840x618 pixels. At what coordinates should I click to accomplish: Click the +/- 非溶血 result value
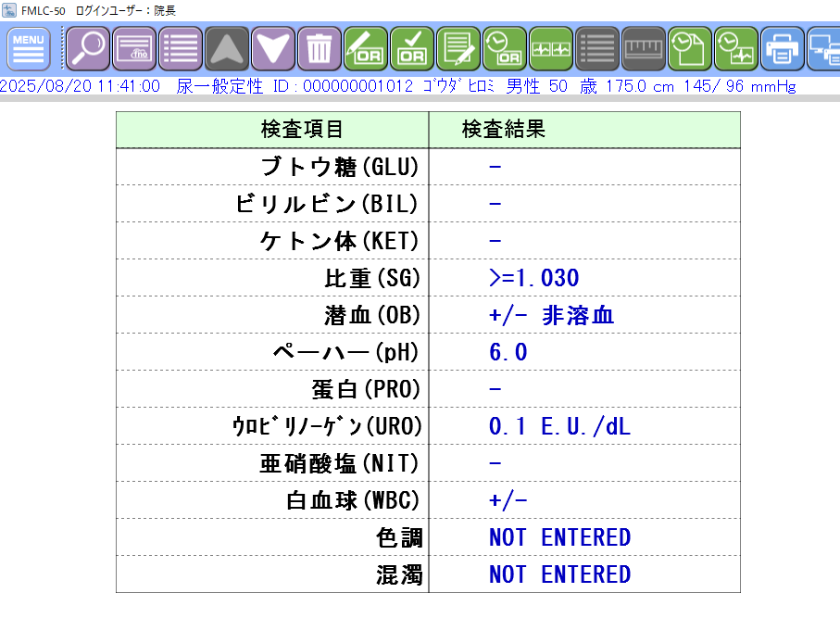[x=551, y=315]
